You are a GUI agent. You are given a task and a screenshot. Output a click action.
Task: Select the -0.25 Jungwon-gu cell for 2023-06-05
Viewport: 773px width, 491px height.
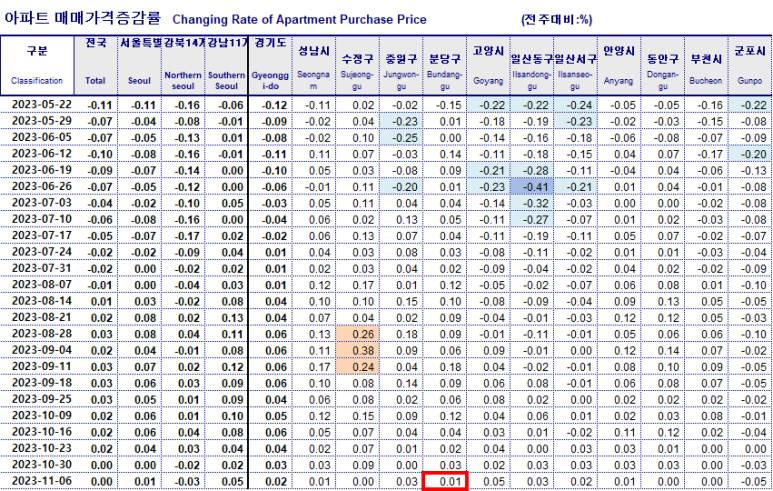tap(401, 138)
